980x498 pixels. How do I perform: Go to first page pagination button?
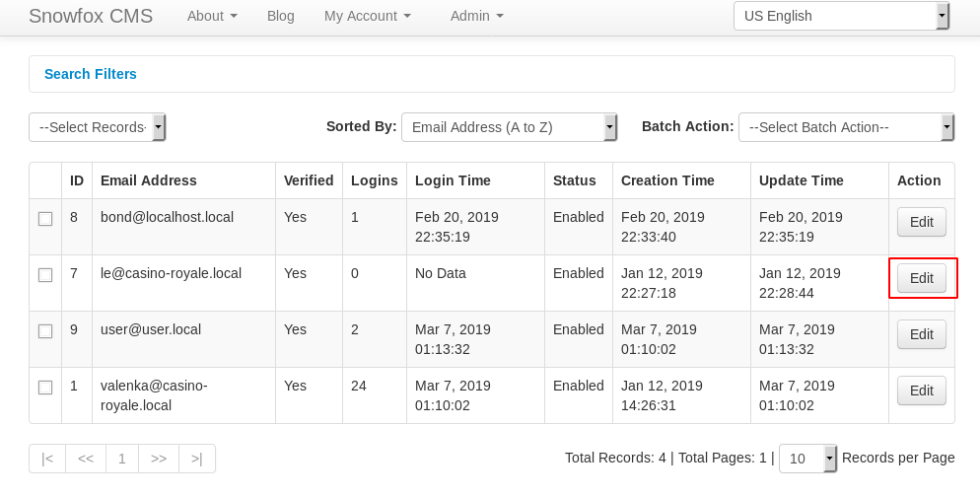pyautogui.click(x=47, y=459)
